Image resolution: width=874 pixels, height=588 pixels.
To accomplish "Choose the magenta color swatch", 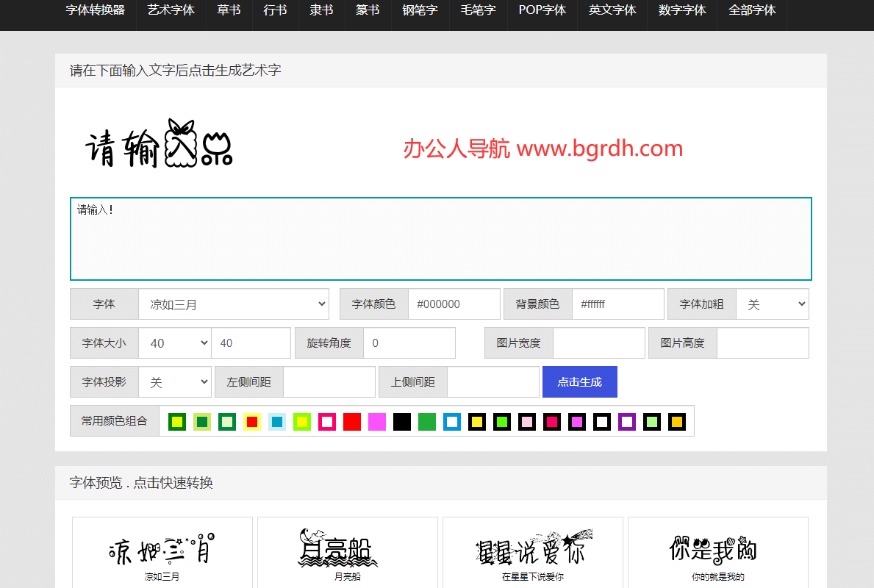I will pos(376,422).
